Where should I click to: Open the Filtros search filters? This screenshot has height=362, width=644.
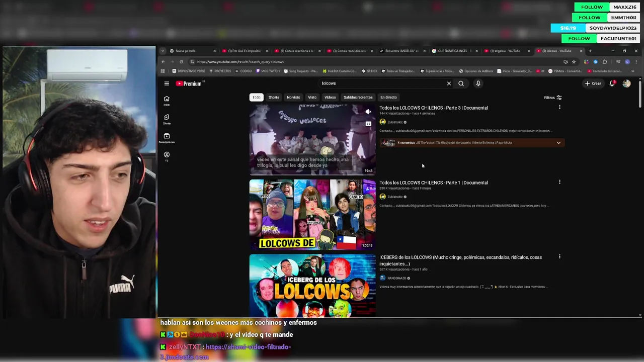click(552, 98)
